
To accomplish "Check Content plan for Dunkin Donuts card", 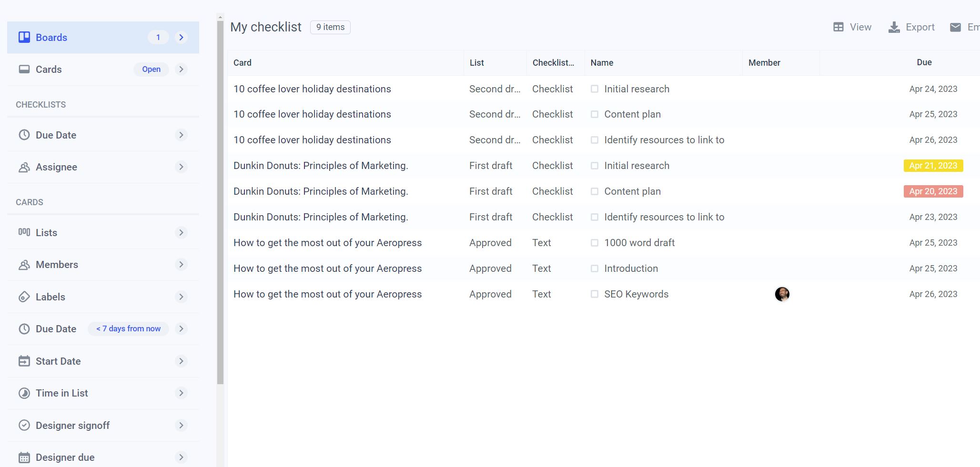I will 595,191.
